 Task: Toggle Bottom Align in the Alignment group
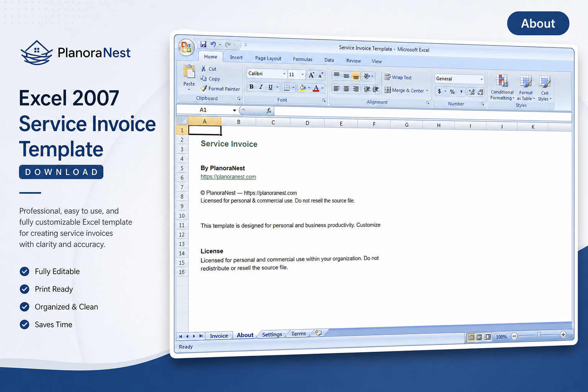tap(356, 76)
